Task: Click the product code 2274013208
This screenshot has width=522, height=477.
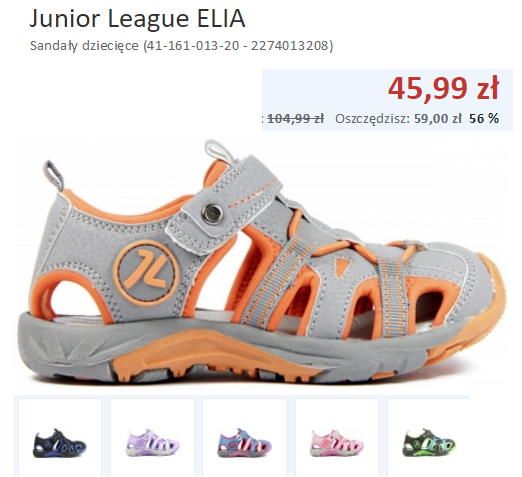Action: (x=292, y=45)
